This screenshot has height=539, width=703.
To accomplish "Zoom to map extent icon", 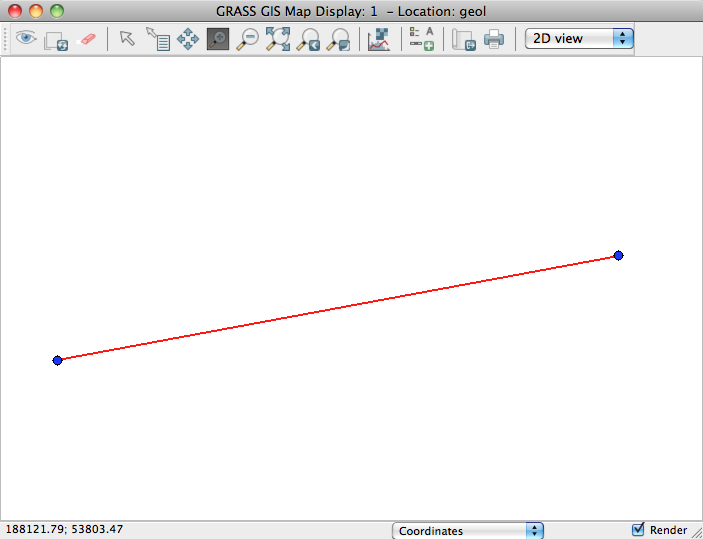I will pos(277,40).
